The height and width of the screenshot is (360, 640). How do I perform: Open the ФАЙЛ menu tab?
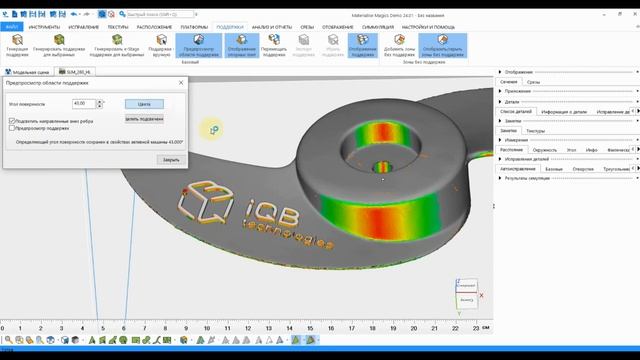click(x=12, y=27)
